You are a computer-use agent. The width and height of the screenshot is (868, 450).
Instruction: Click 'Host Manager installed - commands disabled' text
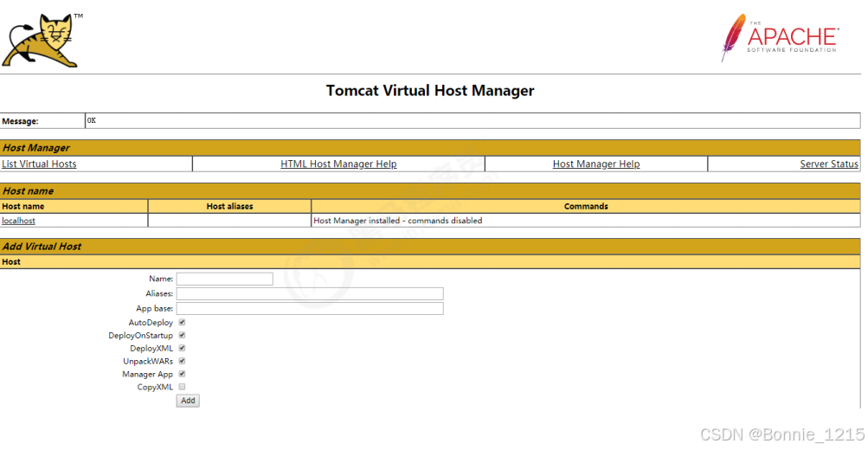397,221
